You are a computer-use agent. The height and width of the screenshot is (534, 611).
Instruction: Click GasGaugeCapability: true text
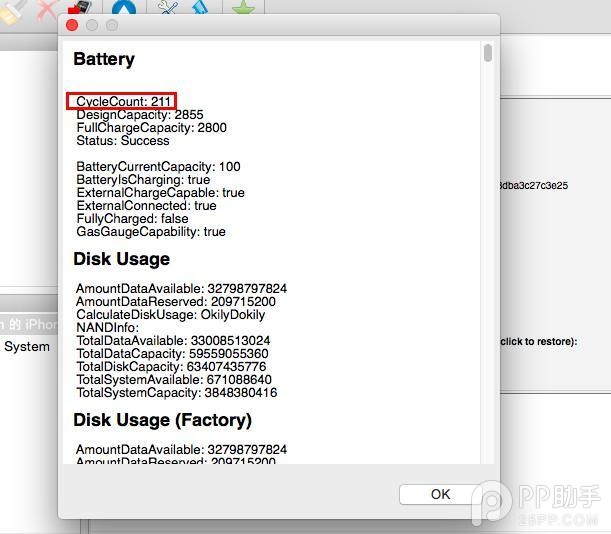[151, 232]
